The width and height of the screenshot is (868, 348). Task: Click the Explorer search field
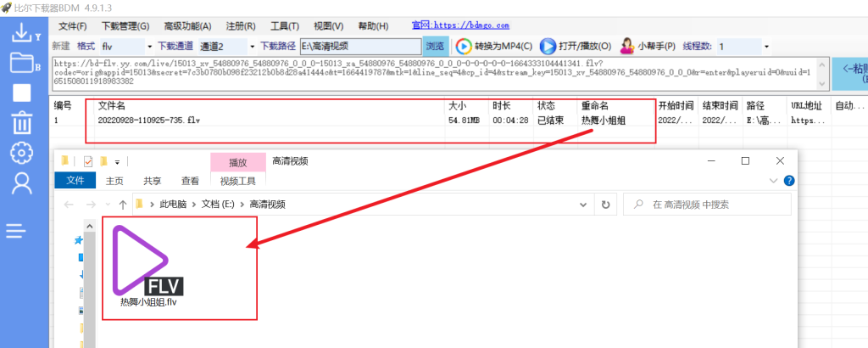click(x=708, y=205)
